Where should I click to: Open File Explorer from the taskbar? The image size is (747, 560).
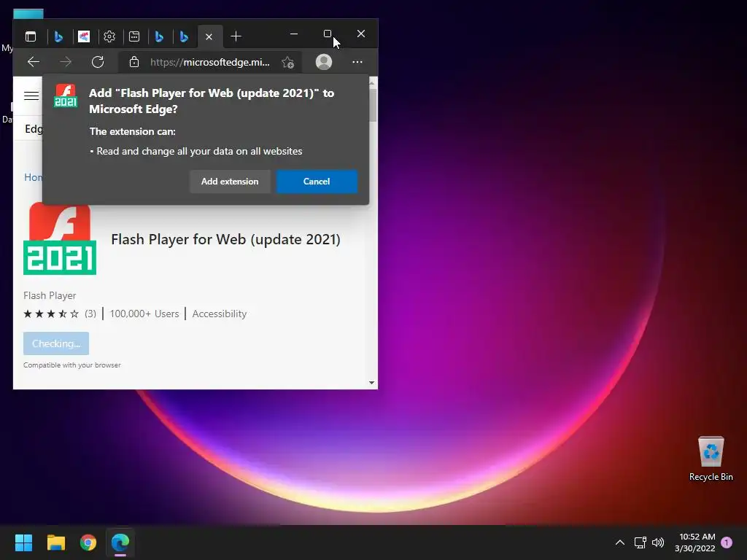point(55,542)
